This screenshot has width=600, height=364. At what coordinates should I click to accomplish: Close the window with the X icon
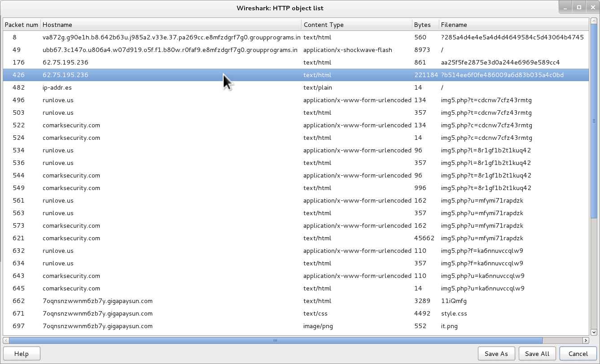(x=592, y=7)
